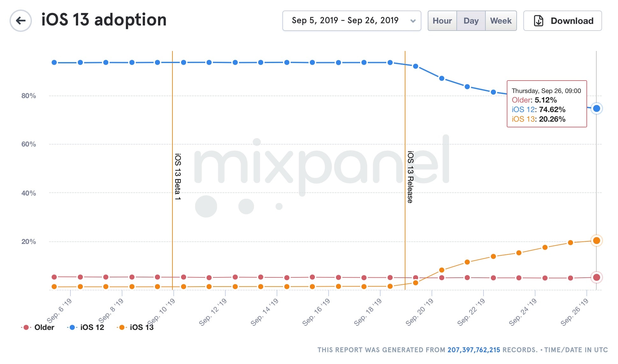Click the highlighted iOS 12 point on Sep 26

coord(596,109)
